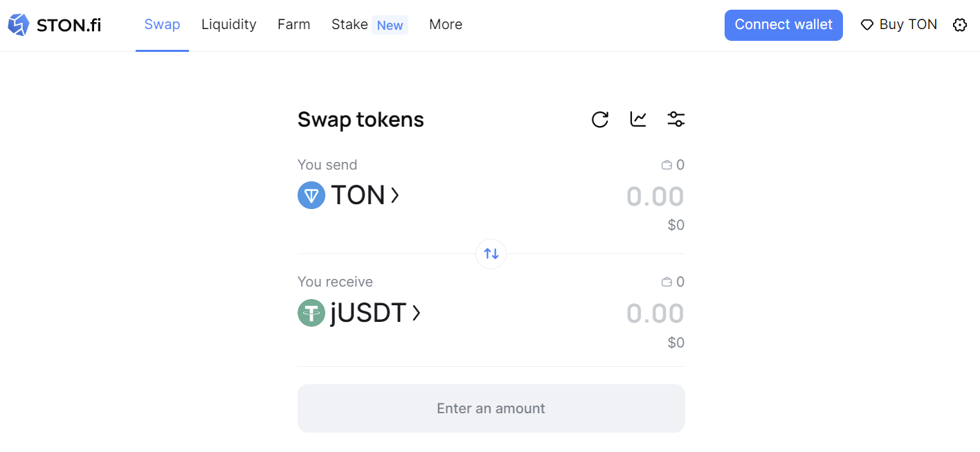The image size is (980, 452).
Task: Switch send and receive tokens
Action: [x=491, y=254]
